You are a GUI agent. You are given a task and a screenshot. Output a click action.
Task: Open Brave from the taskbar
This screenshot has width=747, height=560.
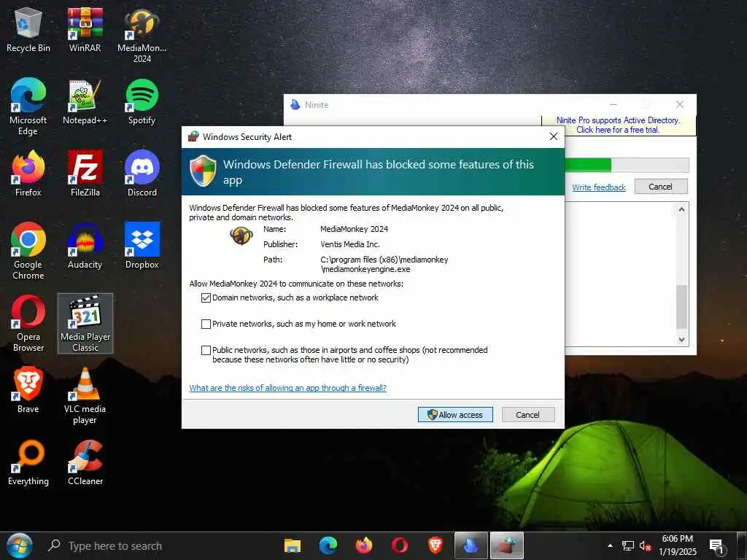tap(435, 545)
